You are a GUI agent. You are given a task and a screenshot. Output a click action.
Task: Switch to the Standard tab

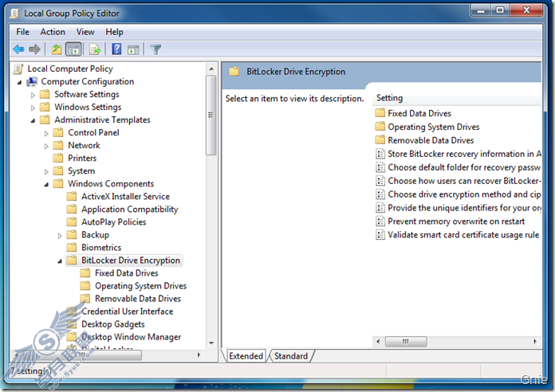291,356
